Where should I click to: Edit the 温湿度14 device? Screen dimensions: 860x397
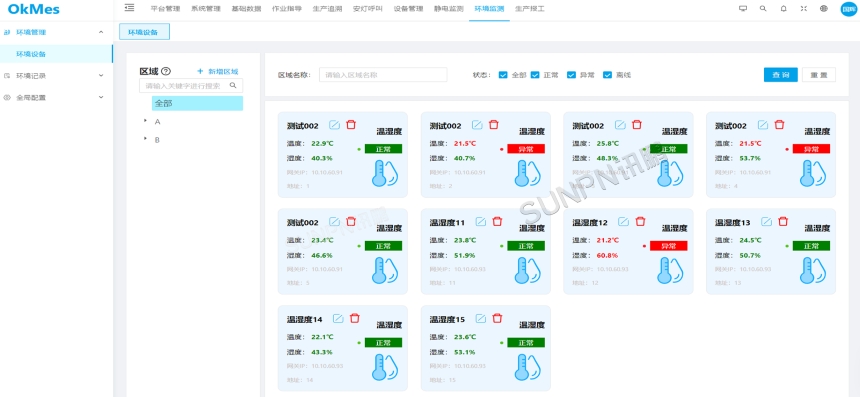(x=338, y=318)
